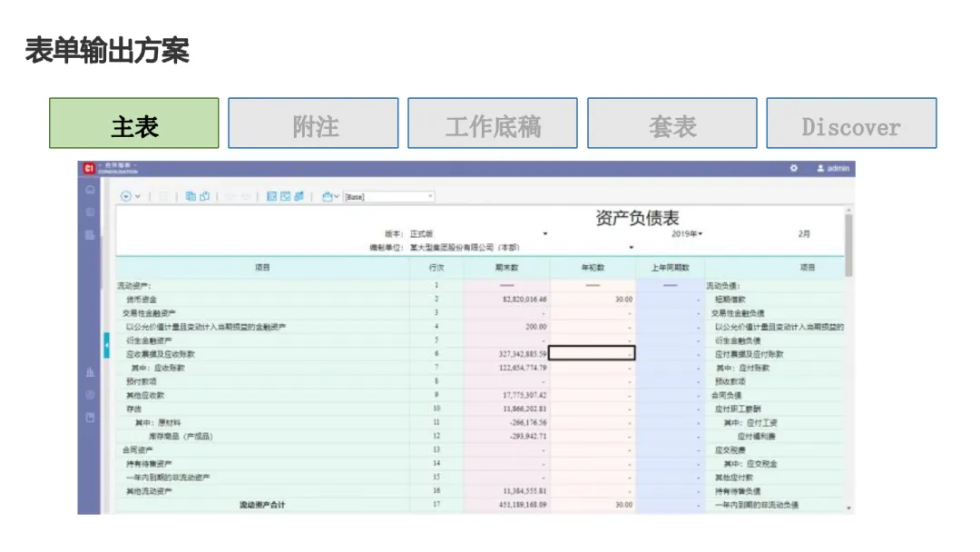This screenshot has width=980, height=552.
Task: Click the 存货 row label
Action: pyautogui.click(x=133, y=409)
